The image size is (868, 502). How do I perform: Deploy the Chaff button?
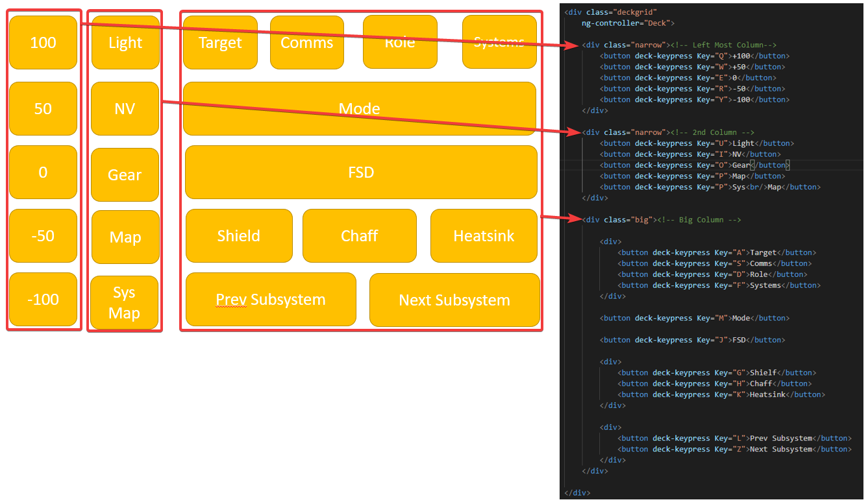(359, 235)
